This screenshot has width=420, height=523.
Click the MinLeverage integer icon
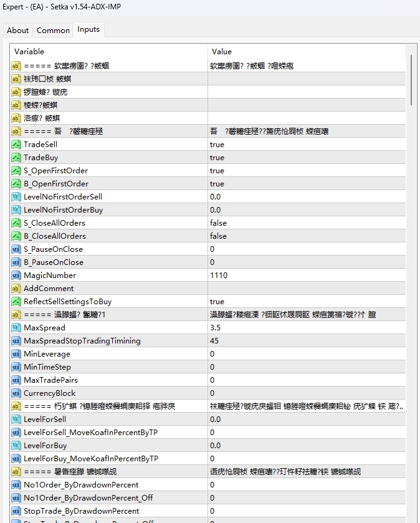pos(16,354)
